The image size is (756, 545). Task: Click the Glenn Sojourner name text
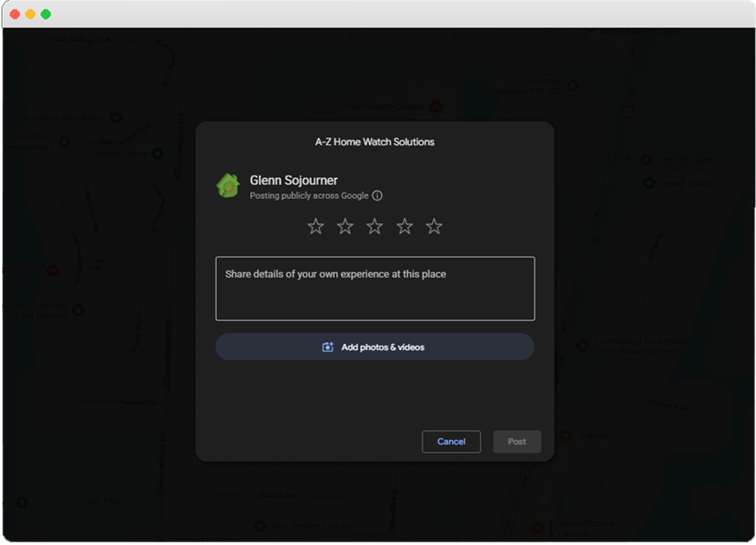coord(293,180)
